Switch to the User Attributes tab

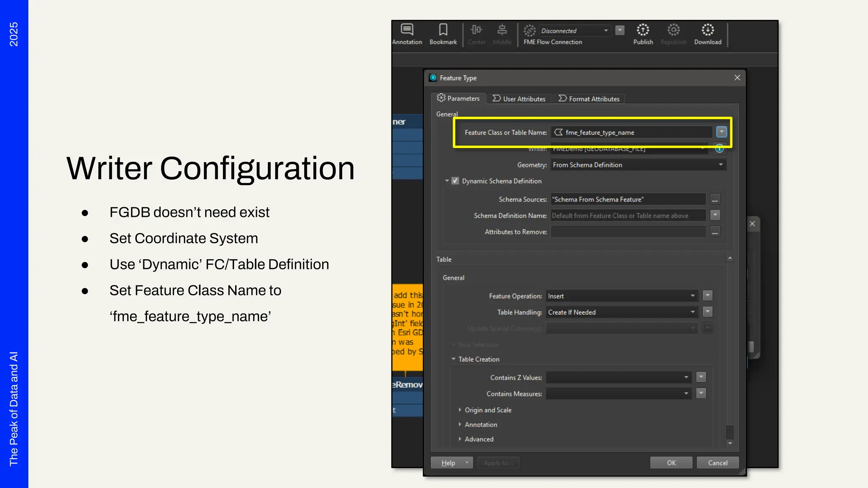tap(519, 99)
